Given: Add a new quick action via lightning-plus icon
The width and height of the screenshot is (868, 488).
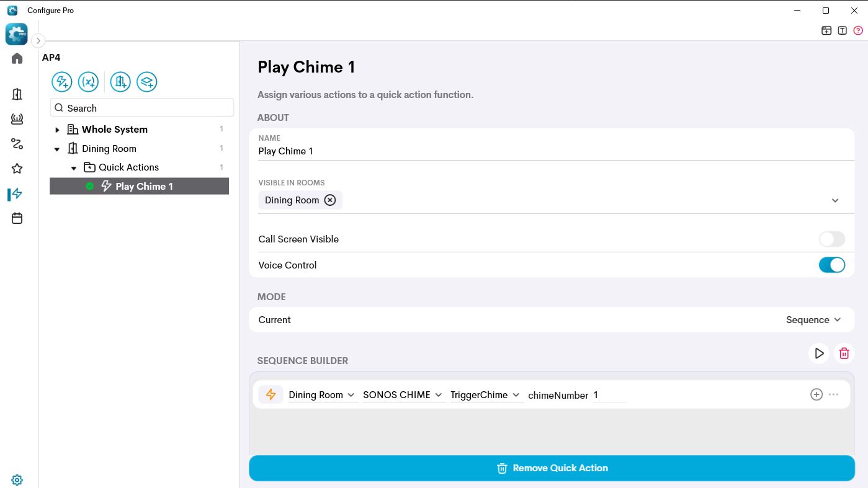Looking at the screenshot, I should pyautogui.click(x=61, y=82).
